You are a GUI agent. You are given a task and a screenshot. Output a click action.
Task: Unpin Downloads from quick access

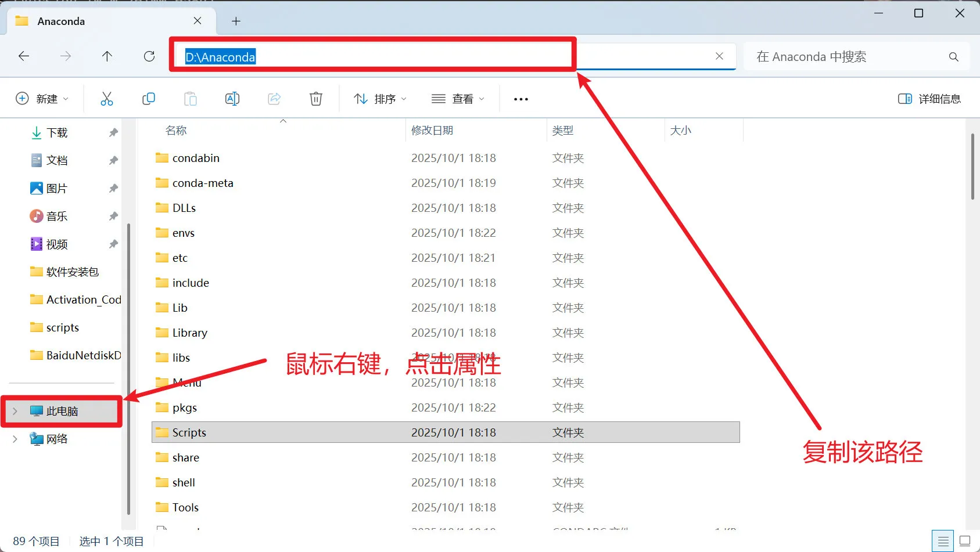113,133
